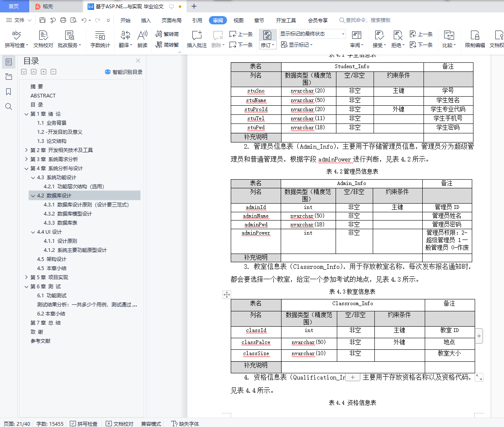Close the 目录 outline panel
This screenshot has width=504, height=427.
(138, 61)
